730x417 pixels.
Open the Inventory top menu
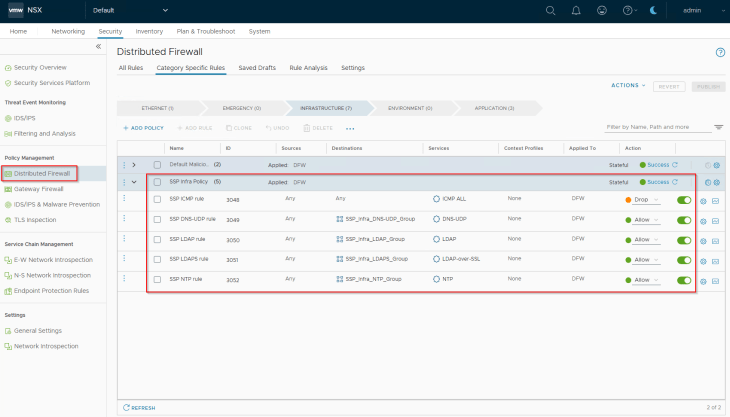(148, 31)
